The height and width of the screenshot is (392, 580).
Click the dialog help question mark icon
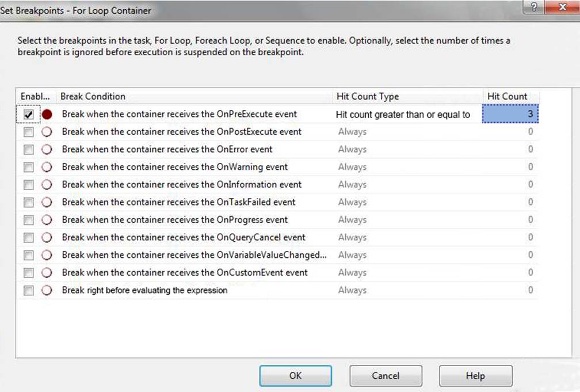535,8
